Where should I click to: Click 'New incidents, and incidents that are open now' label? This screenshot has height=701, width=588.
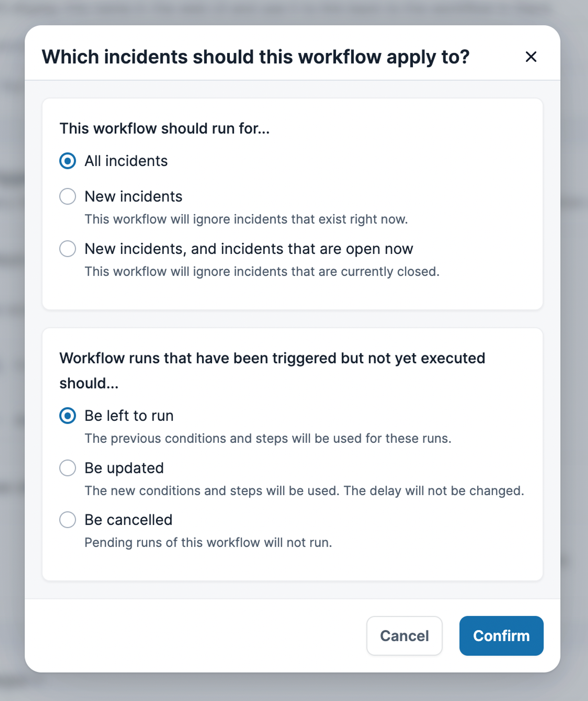pyautogui.click(x=249, y=249)
